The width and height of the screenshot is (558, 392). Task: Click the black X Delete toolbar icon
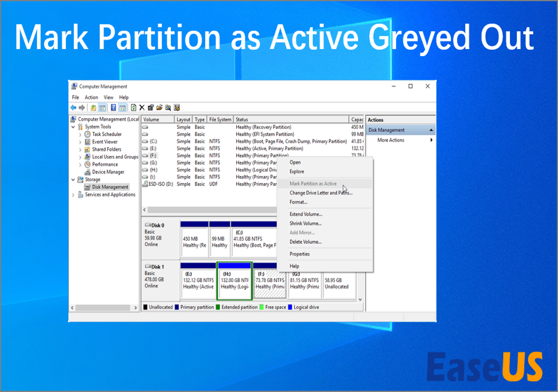point(142,108)
